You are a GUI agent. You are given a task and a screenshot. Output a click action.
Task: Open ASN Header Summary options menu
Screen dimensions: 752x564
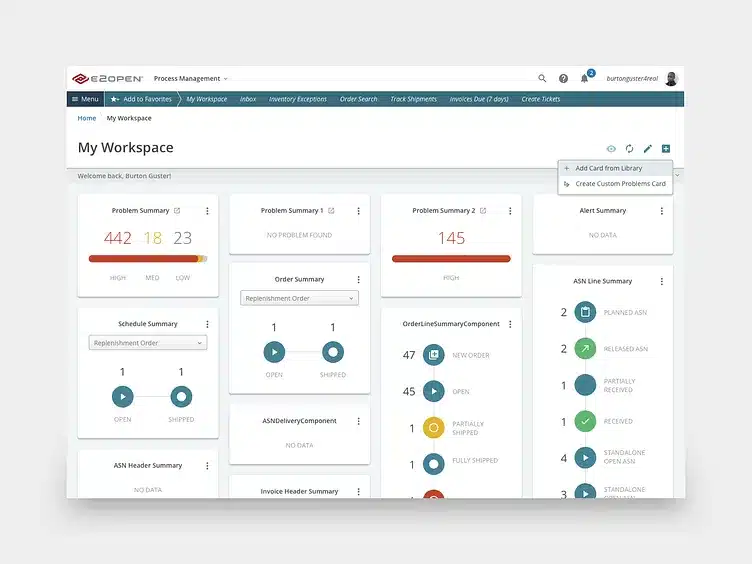point(207,466)
